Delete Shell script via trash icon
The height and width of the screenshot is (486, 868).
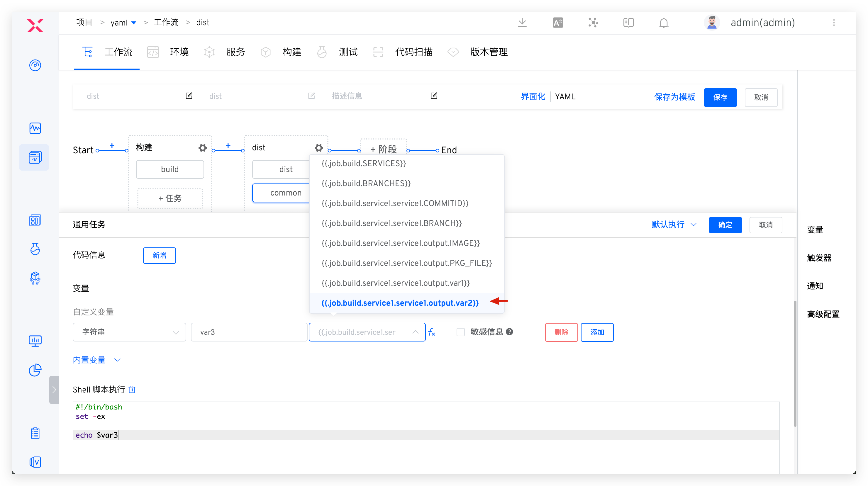pyautogui.click(x=132, y=389)
